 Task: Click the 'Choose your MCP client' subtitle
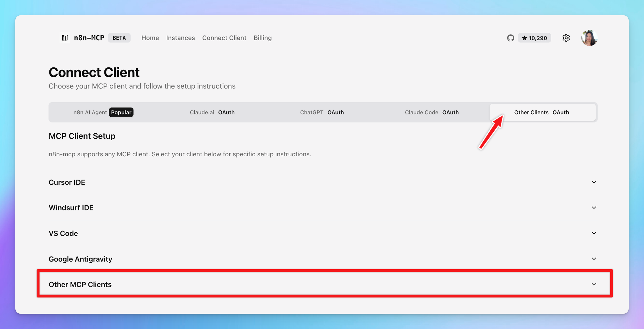pyautogui.click(x=142, y=86)
